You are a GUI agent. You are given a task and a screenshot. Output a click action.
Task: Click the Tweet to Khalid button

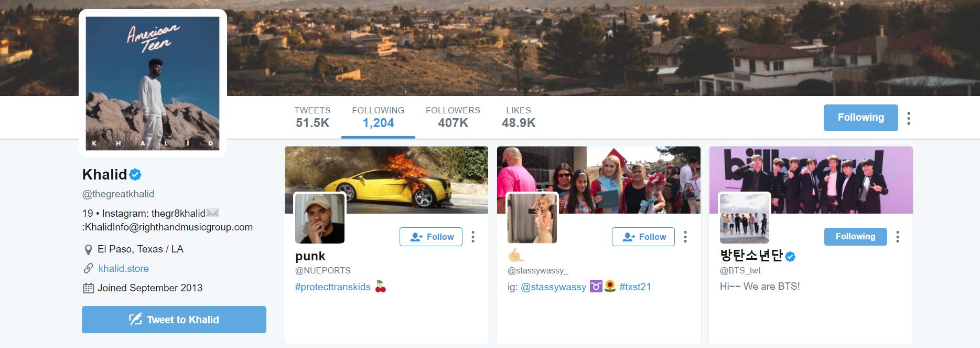pyautogui.click(x=174, y=320)
